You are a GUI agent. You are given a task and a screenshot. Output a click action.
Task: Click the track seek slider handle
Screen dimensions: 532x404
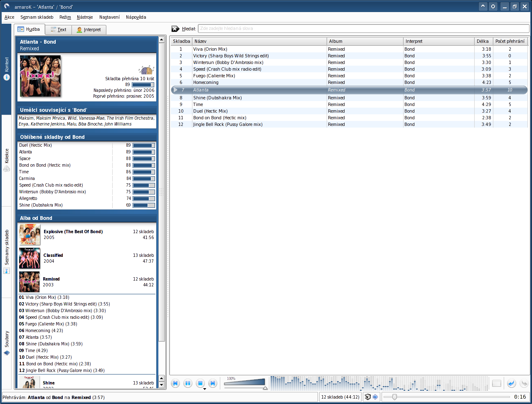click(394, 397)
